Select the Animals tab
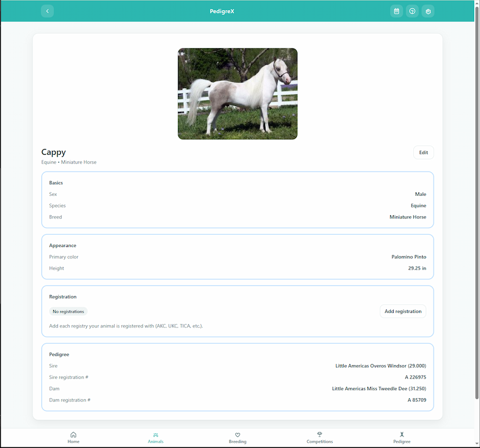This screenshot has width=480, height=448. tap(155, 438)
